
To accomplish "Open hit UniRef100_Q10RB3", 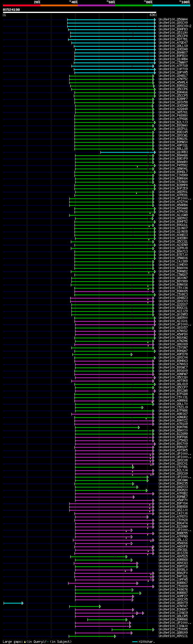I will point(173,152).
